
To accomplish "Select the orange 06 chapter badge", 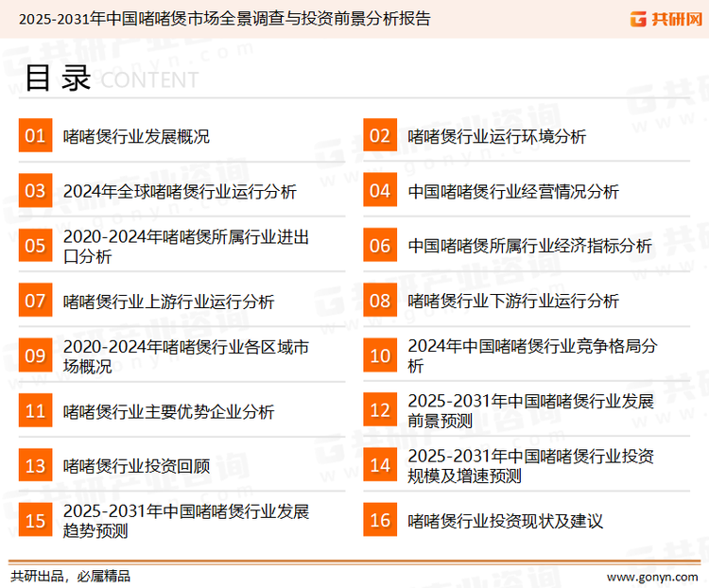I will (x=380, y=245).
